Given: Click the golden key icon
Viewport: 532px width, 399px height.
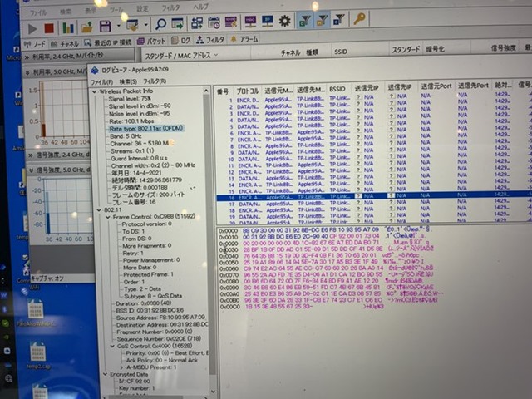Looking at the screenshot, I should 359,18.
